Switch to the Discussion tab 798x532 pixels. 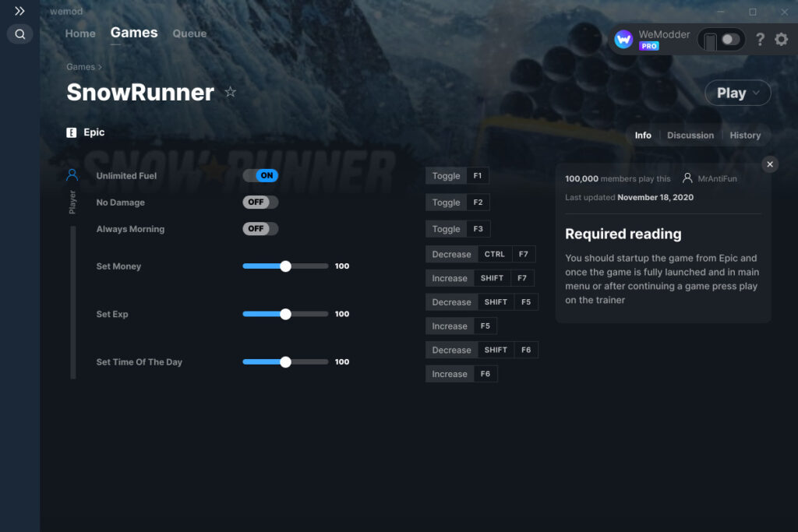point(690,135)
